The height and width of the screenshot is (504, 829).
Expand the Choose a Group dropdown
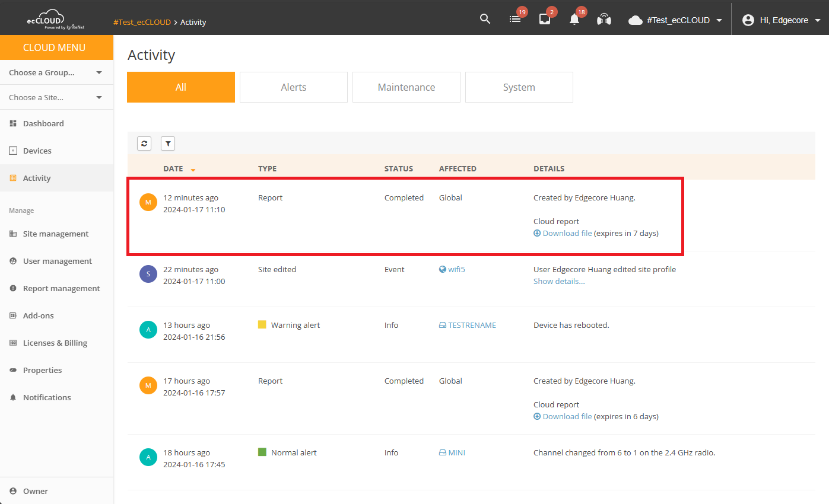pos(57,72)
